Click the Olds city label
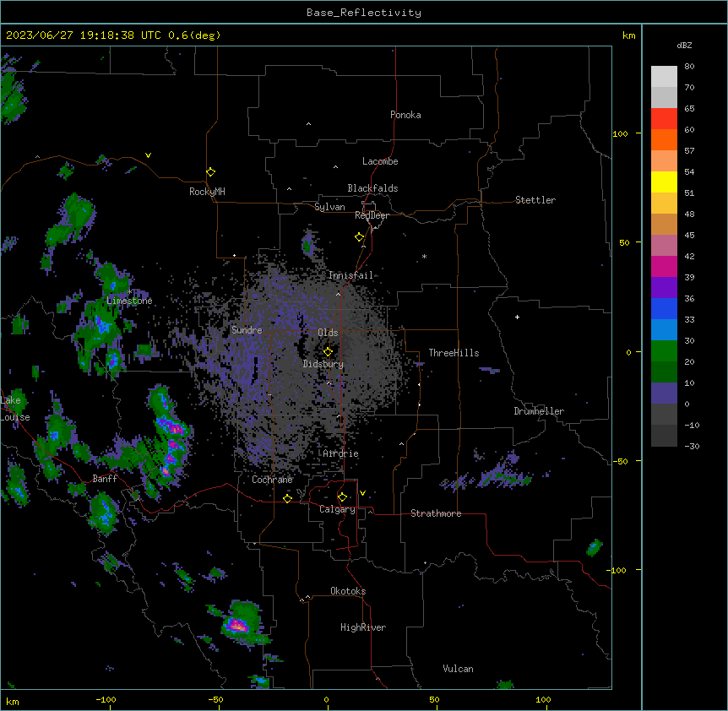This screenshot has height=711, width=728. [328, 333]
